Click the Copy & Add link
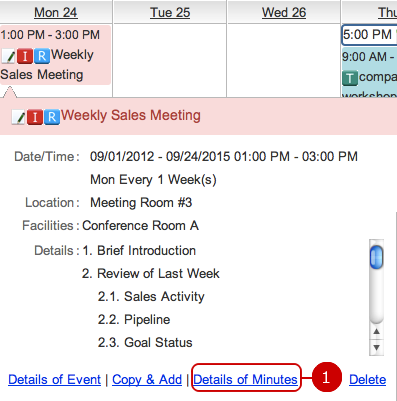The width and height of the screenshot is (397, 401). click(x=147, y=380)
